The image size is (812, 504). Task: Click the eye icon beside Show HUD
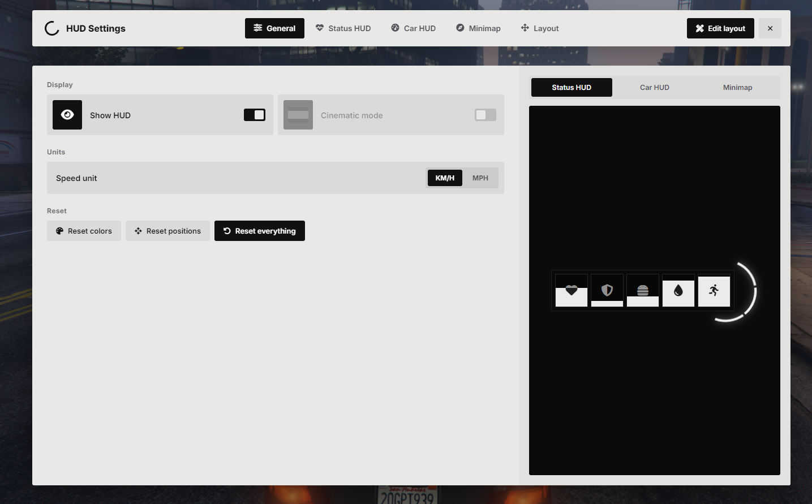pos(67,115)
